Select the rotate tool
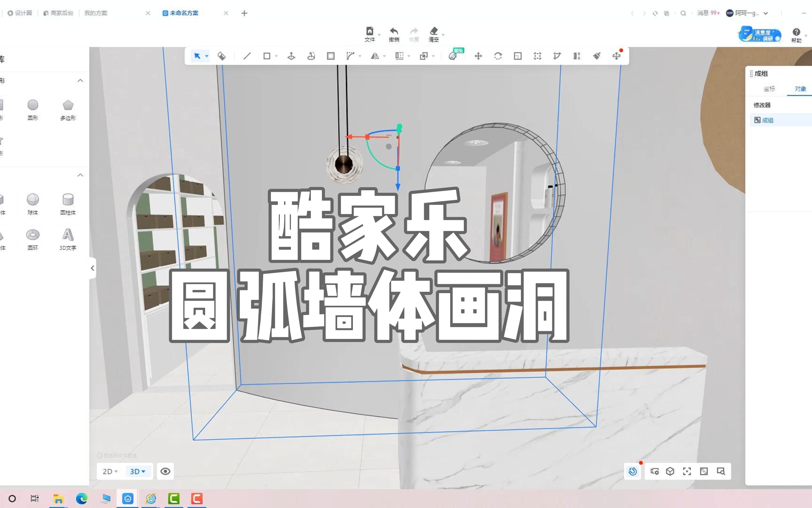 pos(498,56)
